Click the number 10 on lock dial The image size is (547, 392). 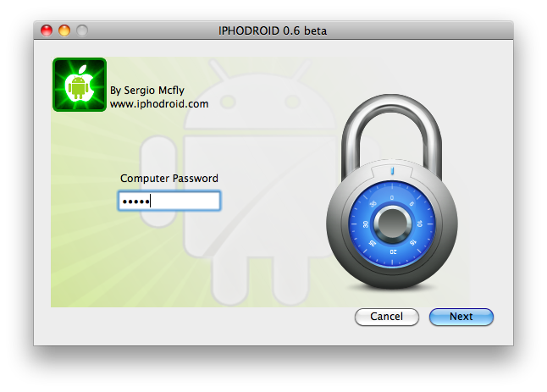pyautogui.click(x=419, y=224)
